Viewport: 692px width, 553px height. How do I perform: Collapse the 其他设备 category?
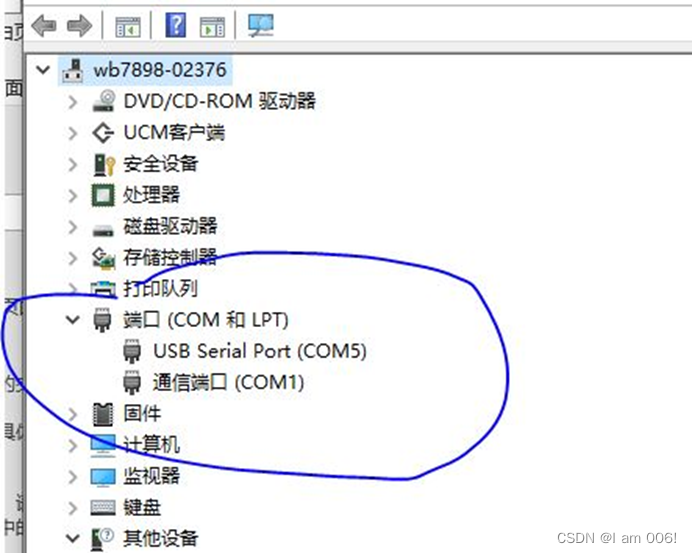tap(72, 538)
